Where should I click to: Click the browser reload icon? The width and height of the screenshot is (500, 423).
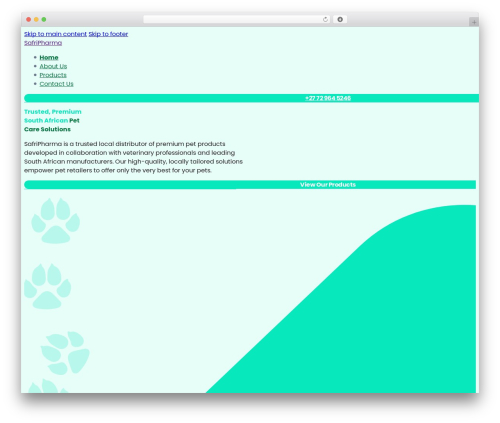pos(325,19)
